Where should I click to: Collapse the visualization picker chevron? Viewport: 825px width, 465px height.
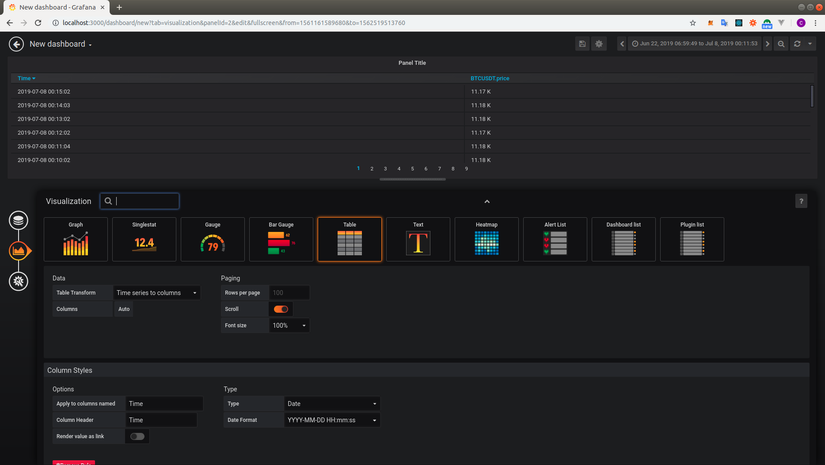[x=487, y=201]
